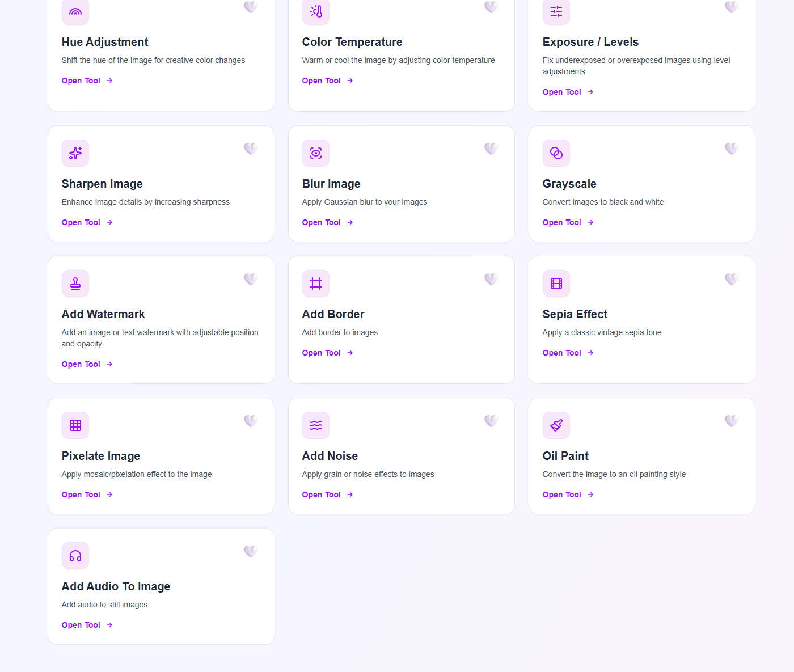Favorite the Sharpen Image tool with heart
Viewport: 794px width, 672px height.
tap(251, 149)
